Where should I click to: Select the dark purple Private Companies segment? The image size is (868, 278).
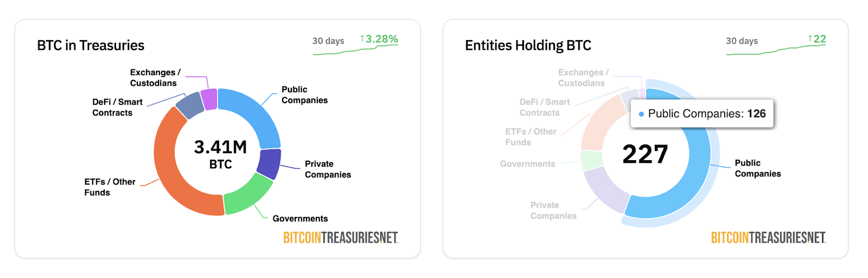[x=269, y=163]
